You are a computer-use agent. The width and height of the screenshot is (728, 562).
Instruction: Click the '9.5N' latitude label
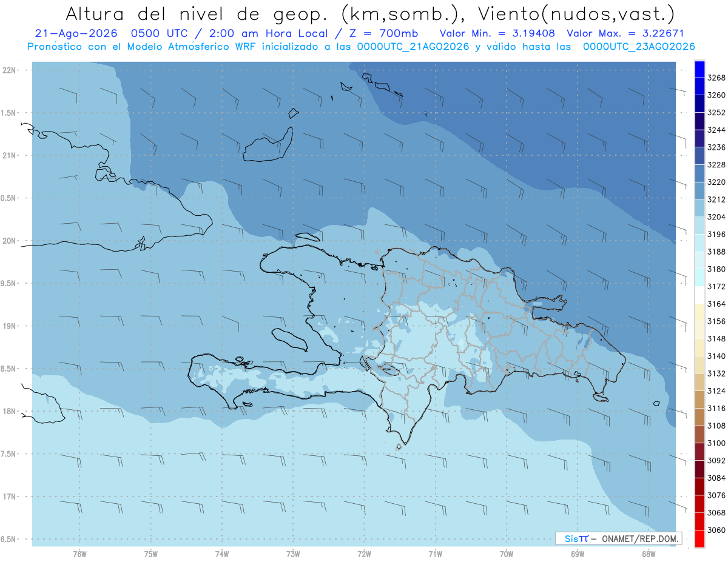(x=8, y=284)
